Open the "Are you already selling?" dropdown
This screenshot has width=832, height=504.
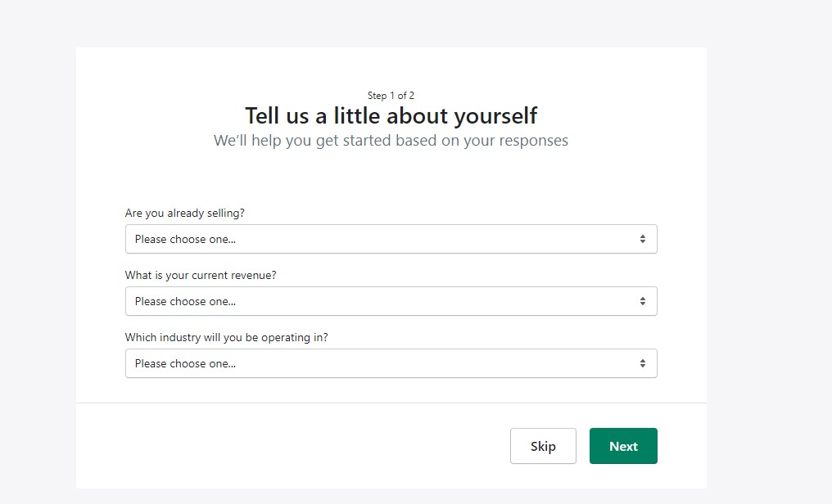tap(391, 238)
